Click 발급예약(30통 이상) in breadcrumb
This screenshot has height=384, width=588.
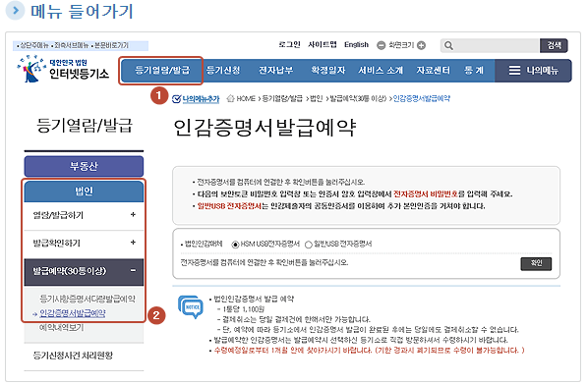pyautogui.click(x=358, y=98)
